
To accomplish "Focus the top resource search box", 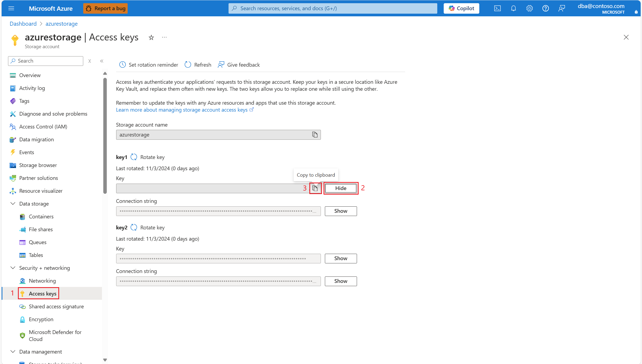I will pos(332,8).
